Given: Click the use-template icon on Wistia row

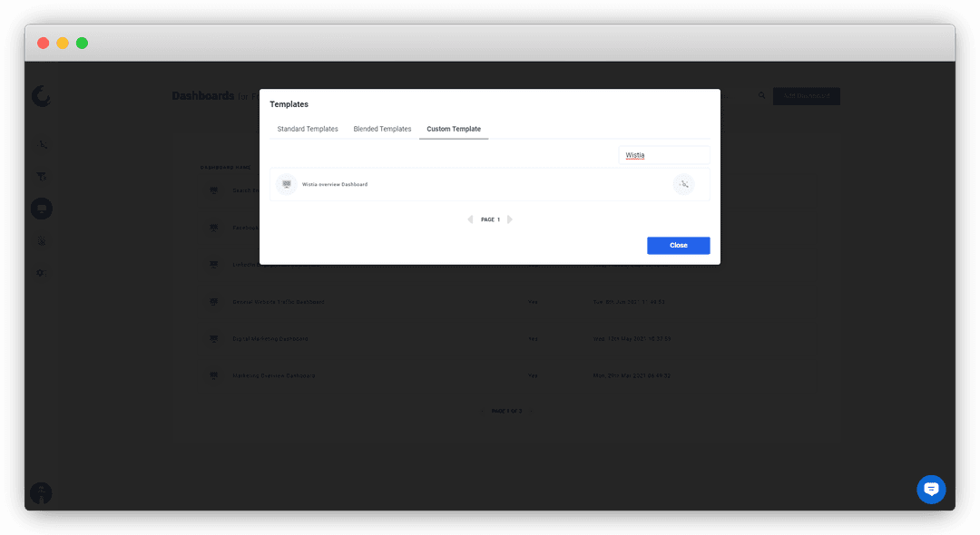Looking at the screenshot, I should click(684, 184).
